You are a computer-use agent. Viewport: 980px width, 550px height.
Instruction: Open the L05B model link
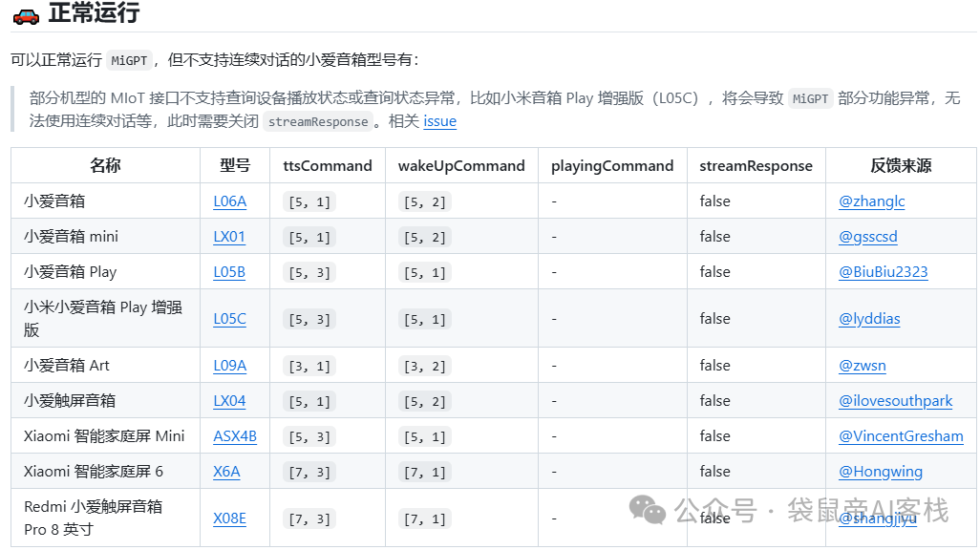(x=229, y=272)
